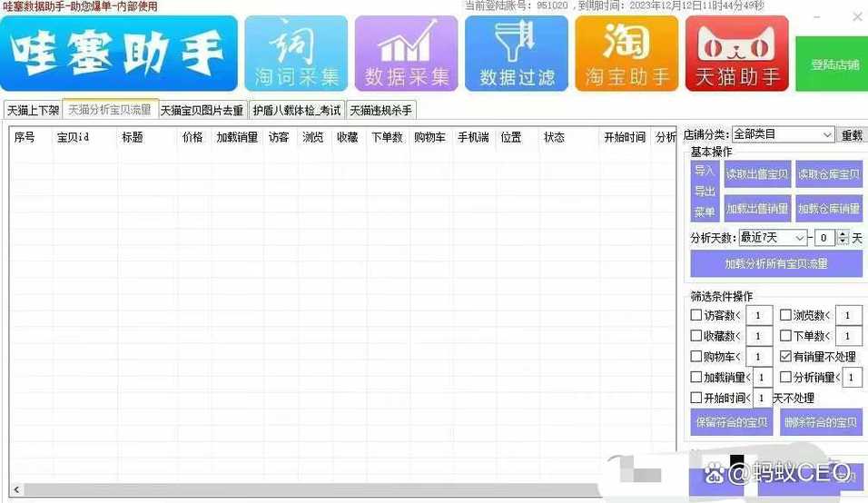Click the 手机端 column header
The height and width of the screenshot is (503, 868).
473,137
